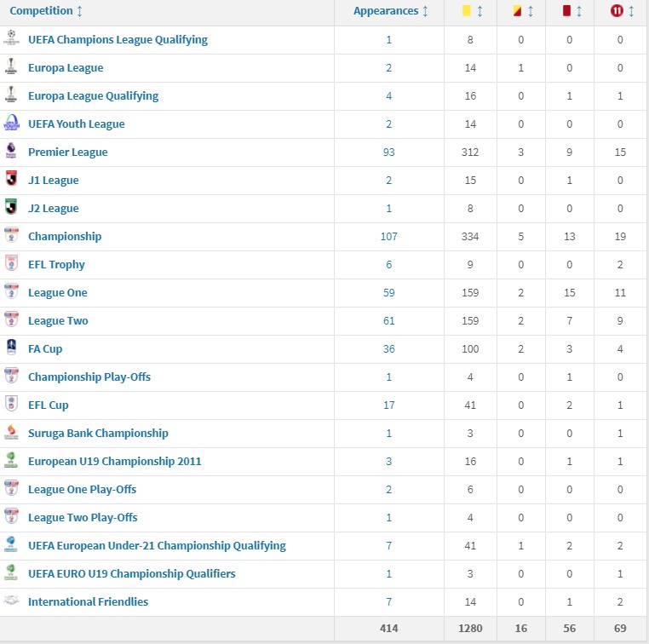Click the EFL Trophy logo icon

(11, 263)
